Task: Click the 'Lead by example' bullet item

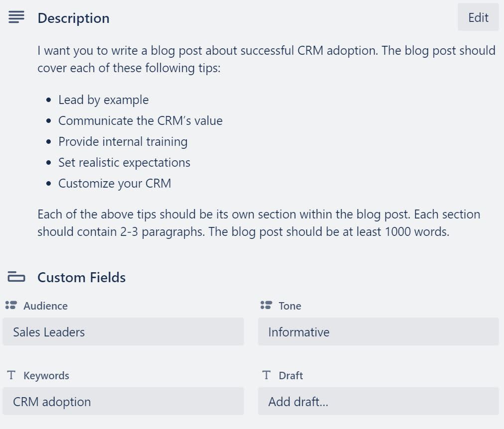Action: [x=103, y=100]
